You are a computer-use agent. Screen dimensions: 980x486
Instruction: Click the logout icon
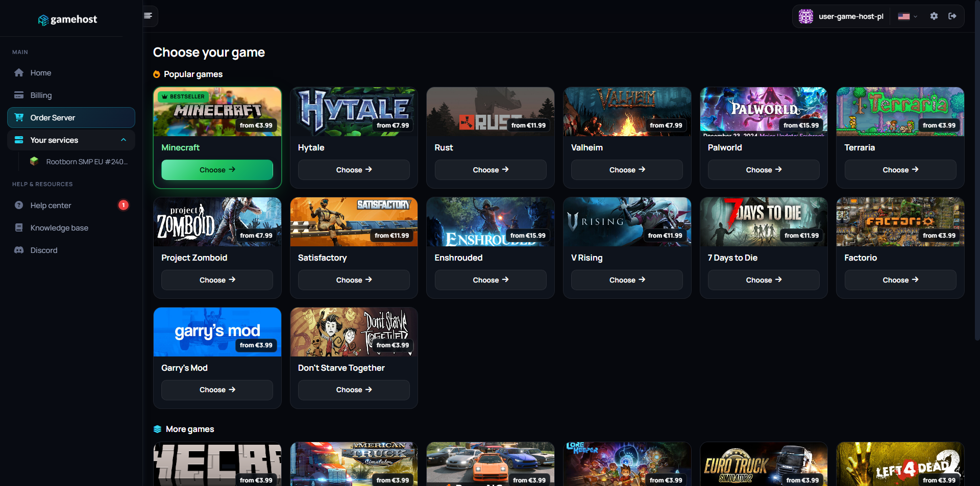click(952, 16)
